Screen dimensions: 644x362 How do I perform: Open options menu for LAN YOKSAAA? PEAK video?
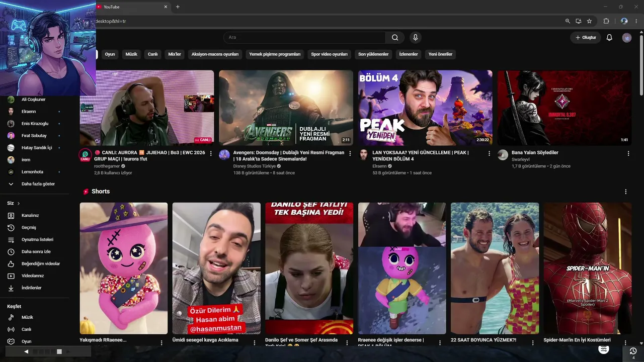489,153
